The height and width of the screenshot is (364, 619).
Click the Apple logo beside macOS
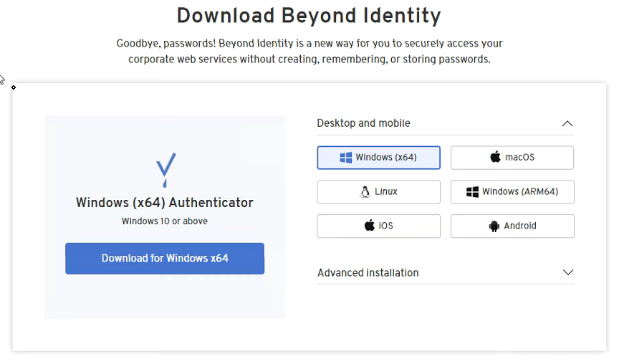click(x=495, y=157)
